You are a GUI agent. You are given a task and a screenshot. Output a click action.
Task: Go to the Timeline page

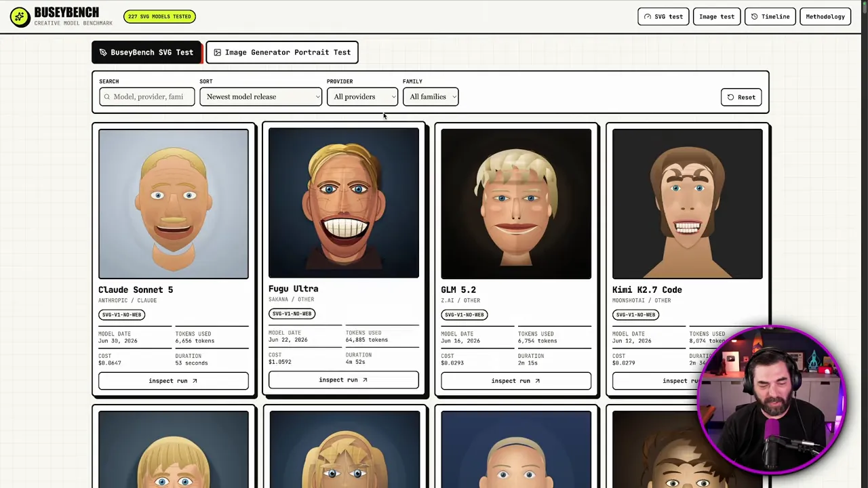[770, 17]
